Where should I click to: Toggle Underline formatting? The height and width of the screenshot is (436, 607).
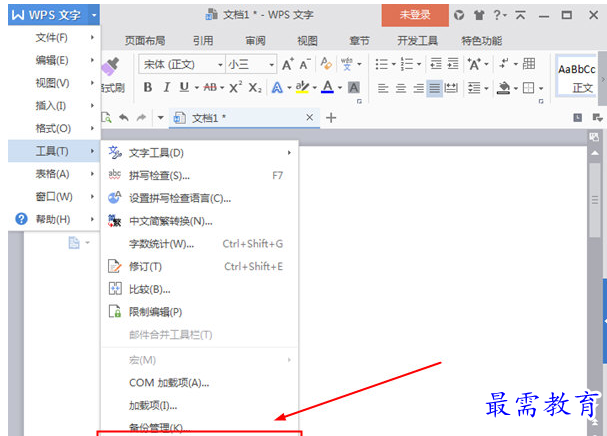(x=184, y=88)
